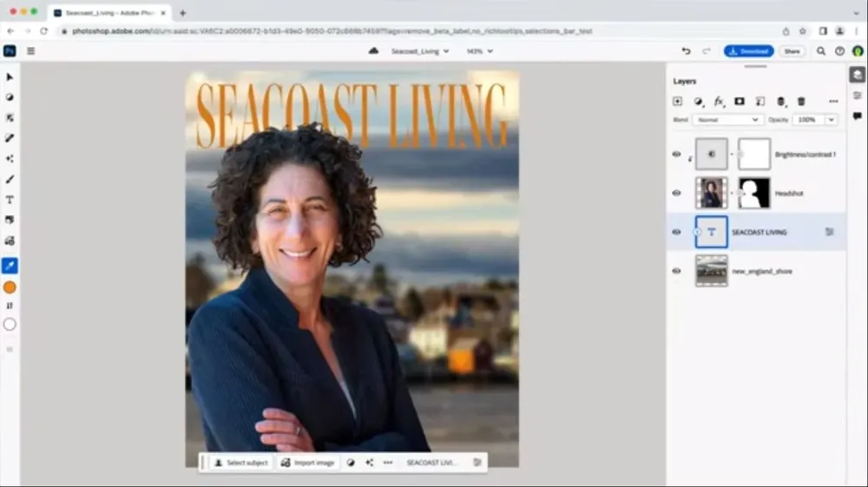868x487 pixels.
Task: Open the hamburger main menu
Action: pyautogui.click(x=30, y=51)
